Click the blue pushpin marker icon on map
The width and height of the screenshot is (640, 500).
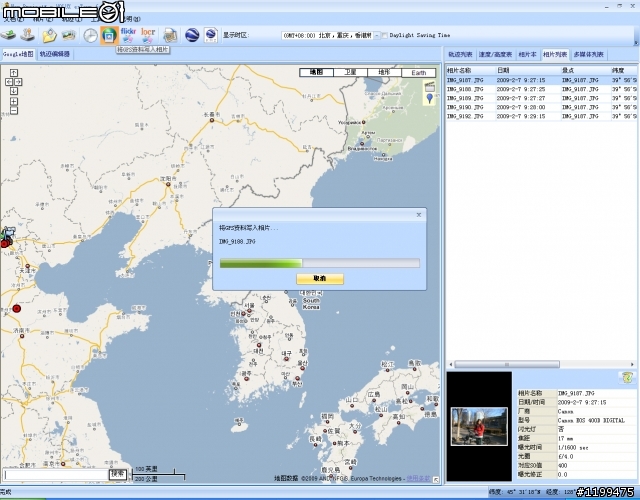click(429, 98)
